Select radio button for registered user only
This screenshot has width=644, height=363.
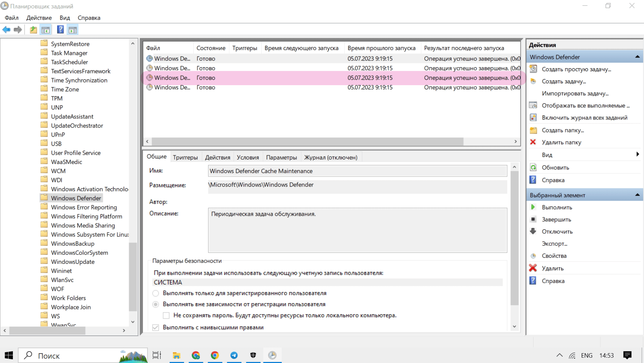coord(156,293)
